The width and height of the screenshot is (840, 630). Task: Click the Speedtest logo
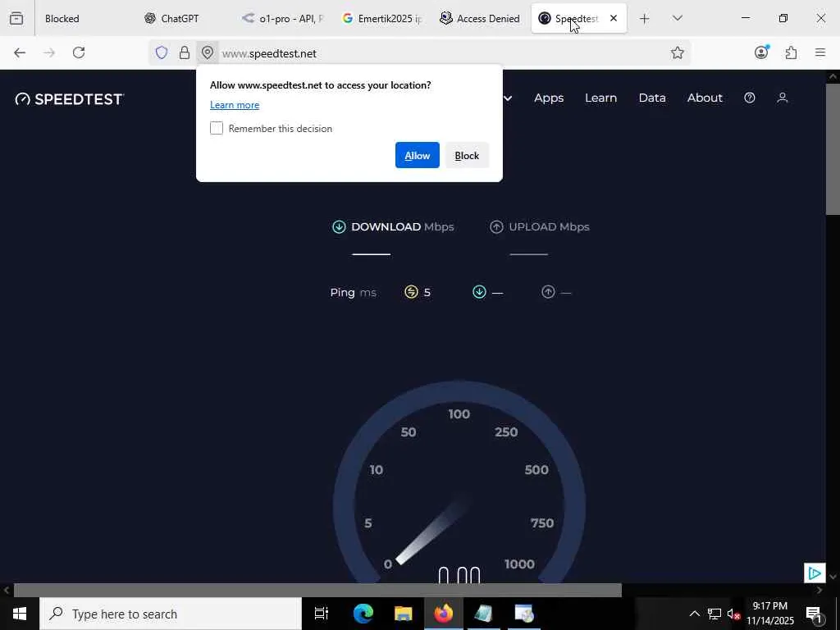70,99
